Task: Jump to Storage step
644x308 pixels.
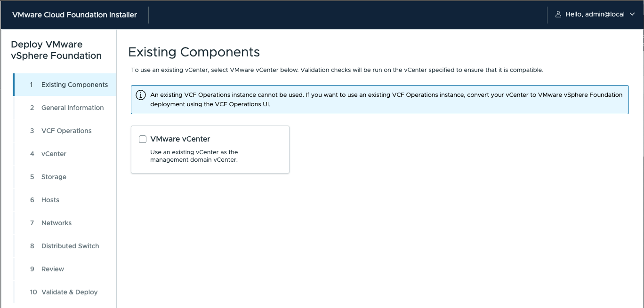Action: pos(54,177)
